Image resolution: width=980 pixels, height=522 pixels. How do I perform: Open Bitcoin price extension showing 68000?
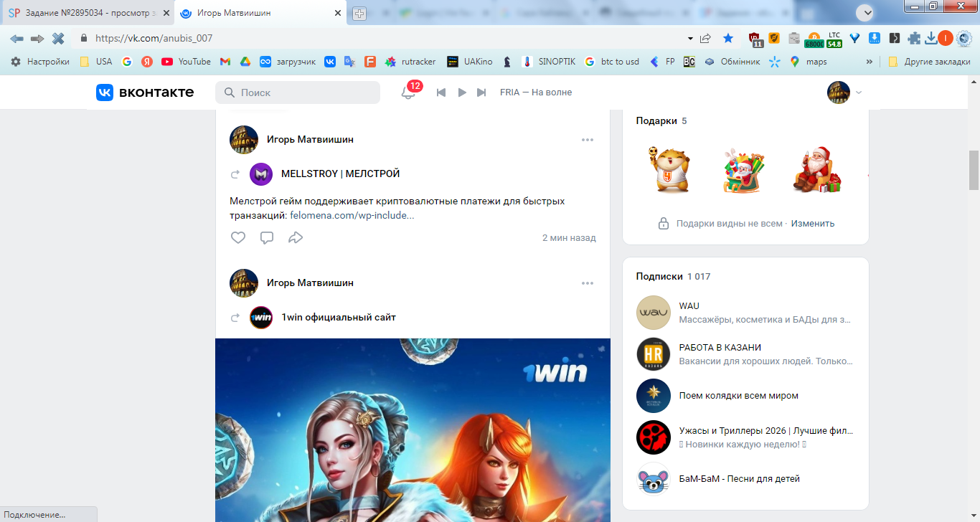814,39
